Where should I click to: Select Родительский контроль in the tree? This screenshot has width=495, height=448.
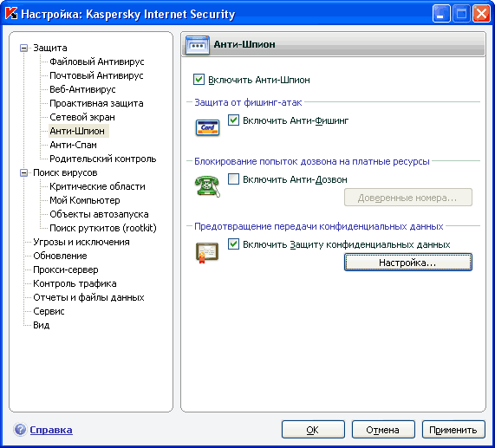pos(103,159)
